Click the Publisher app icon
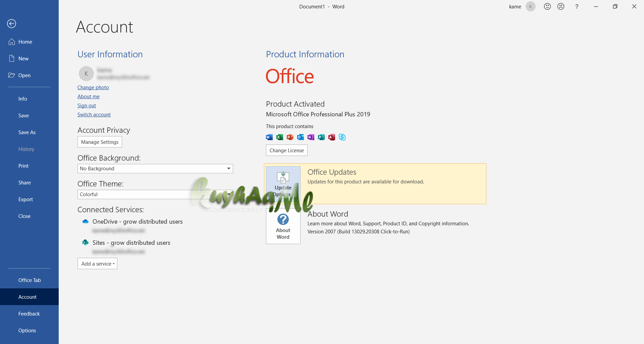The image size is (644, 344). [321, 137]
